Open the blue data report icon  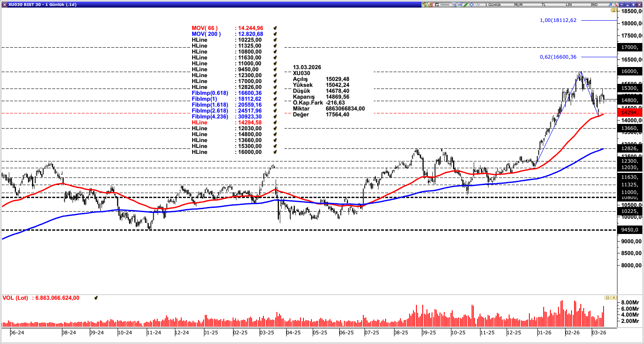[x=453, y=5]
